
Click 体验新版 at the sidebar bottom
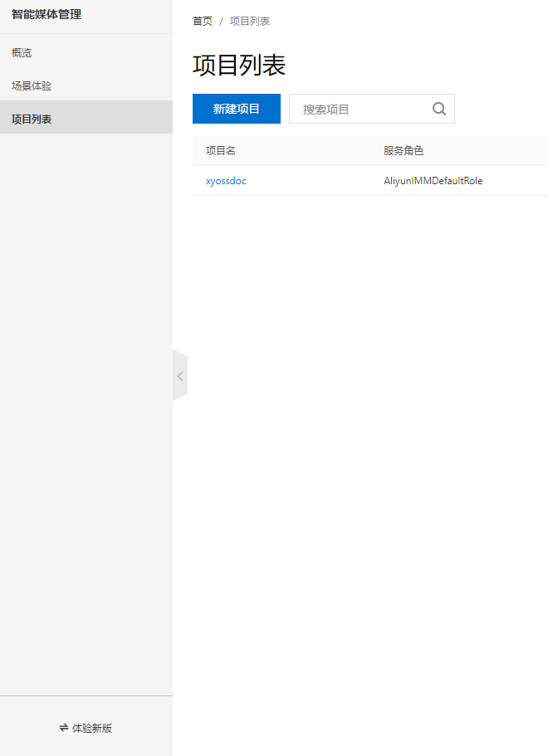pyautogui.click(x=86, y=728)
